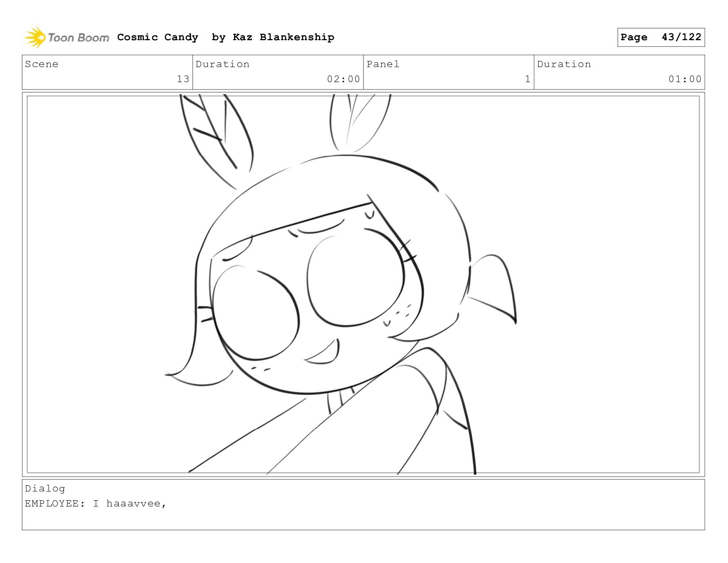Click the "Page 43/122" box

pos(661,37)
